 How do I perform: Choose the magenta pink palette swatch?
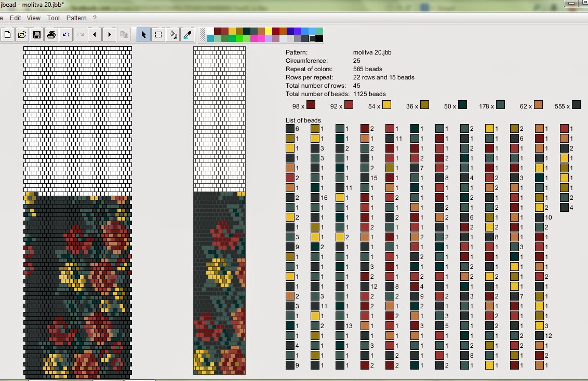(x=254, y=38)
